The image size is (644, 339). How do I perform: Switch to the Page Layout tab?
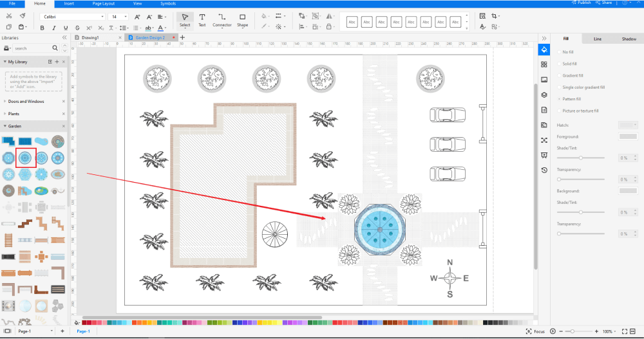(x=103, y=3)
